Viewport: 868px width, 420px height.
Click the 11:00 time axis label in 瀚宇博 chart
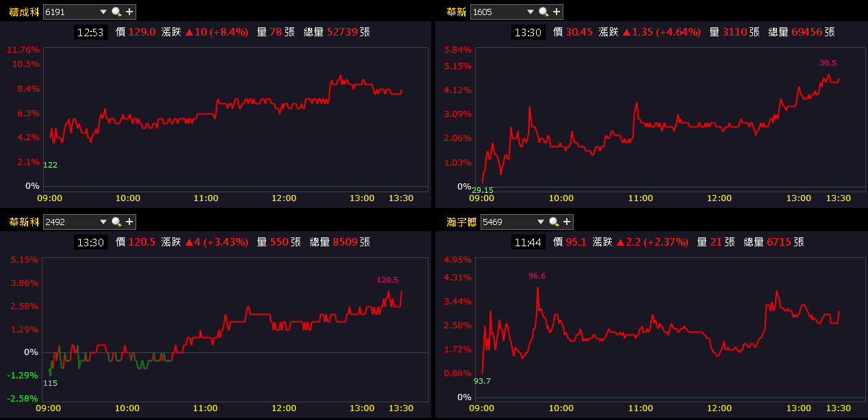coord(640,408)
